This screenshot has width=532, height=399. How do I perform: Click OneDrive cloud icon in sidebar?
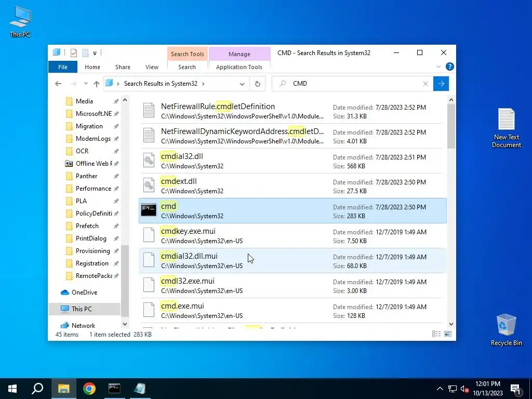(65, 292)
